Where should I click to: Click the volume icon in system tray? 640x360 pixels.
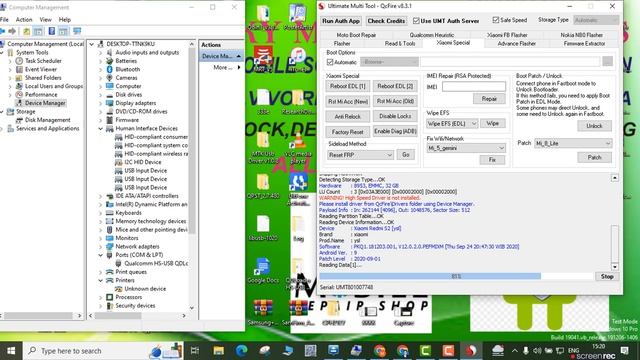(x=537, y=351)
